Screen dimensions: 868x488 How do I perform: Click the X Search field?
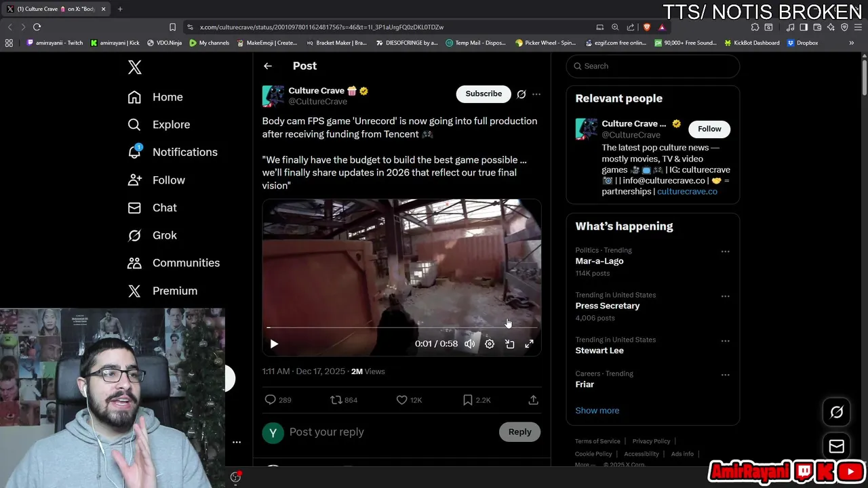coord(653,66)
